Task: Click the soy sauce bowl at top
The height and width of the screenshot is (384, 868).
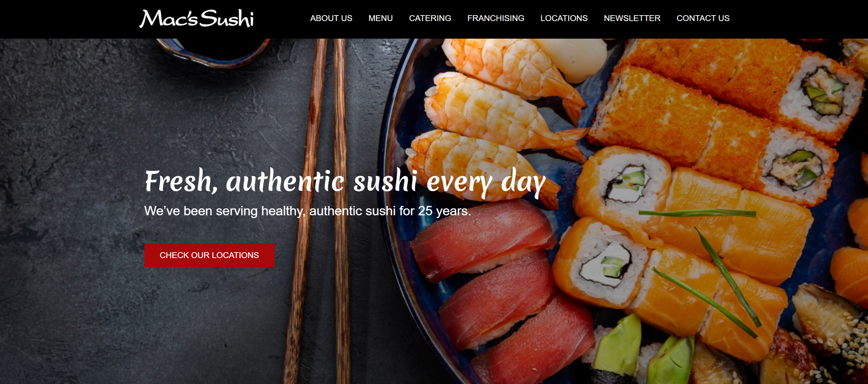Action: (213, 52)
